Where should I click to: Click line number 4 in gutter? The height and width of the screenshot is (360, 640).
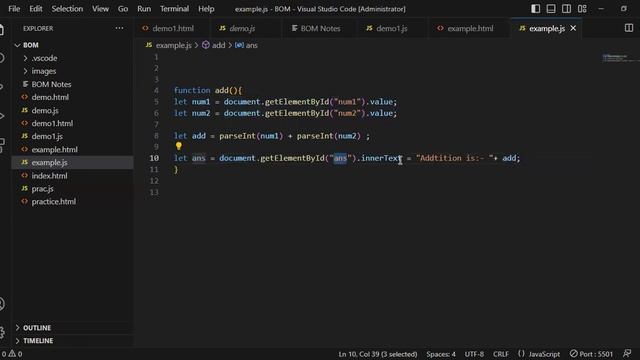[156, 90]
